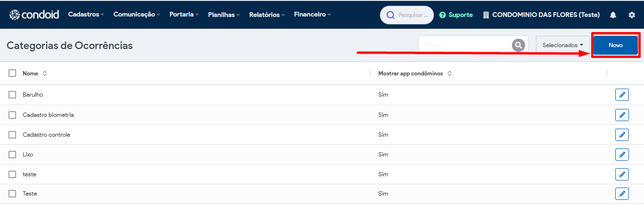644x205 pixels.
Task: Click the Nome column header
Action: coord(30,74)
